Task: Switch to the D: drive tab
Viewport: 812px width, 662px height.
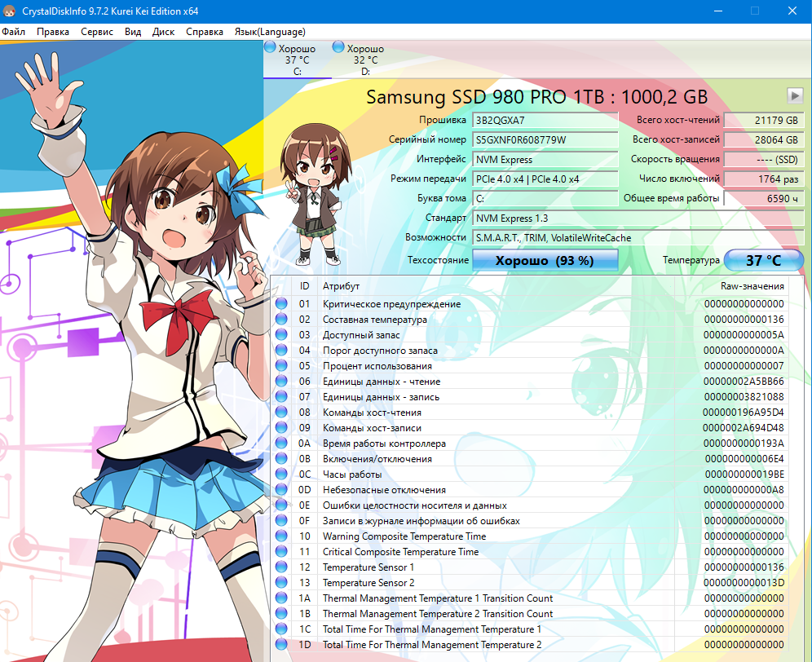Action: [x=365, y=60]
